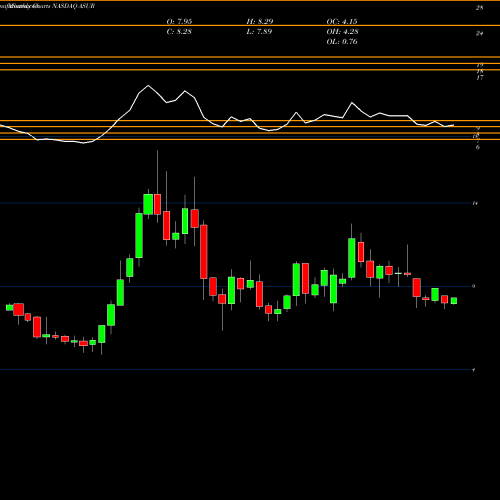Select the high value 'H: 8.29'
The height and width of the screenshot is (500, 500).
coord(260,21)
